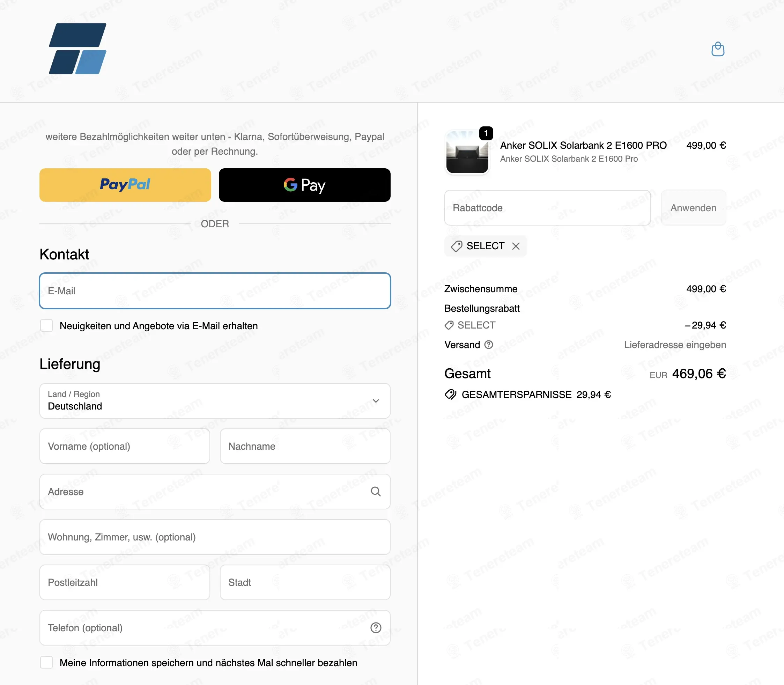Click tag icon in SELECT discount chip
Viewport: 784px width, 685px height.
tap(457, 246)
